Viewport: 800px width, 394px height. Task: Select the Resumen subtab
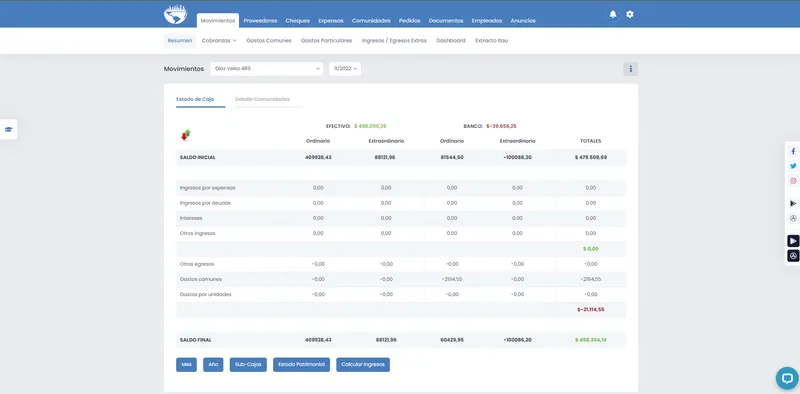pos(180,40)
